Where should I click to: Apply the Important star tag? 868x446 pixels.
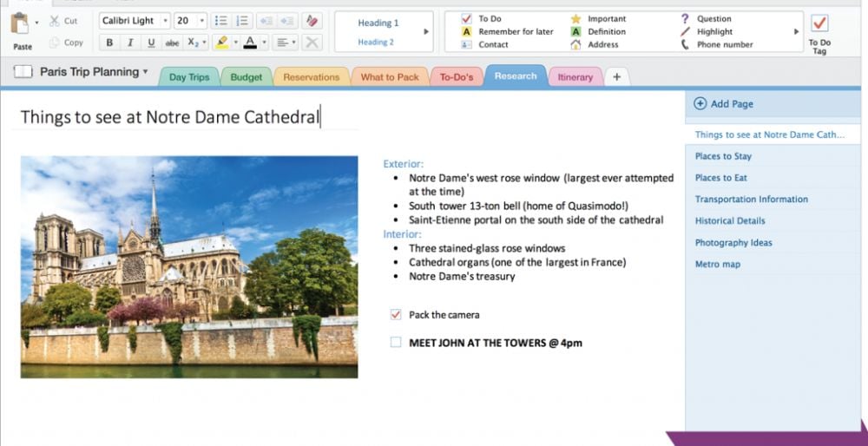(576, 18)
